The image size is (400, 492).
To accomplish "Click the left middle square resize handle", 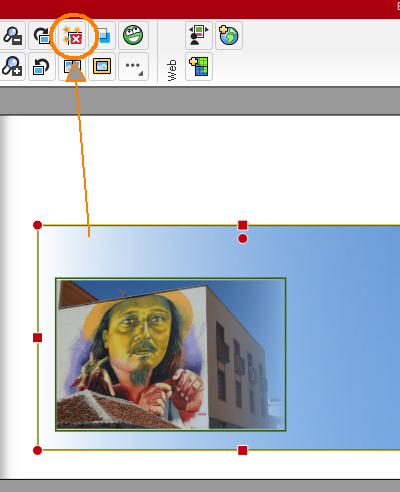I will 38,338.
